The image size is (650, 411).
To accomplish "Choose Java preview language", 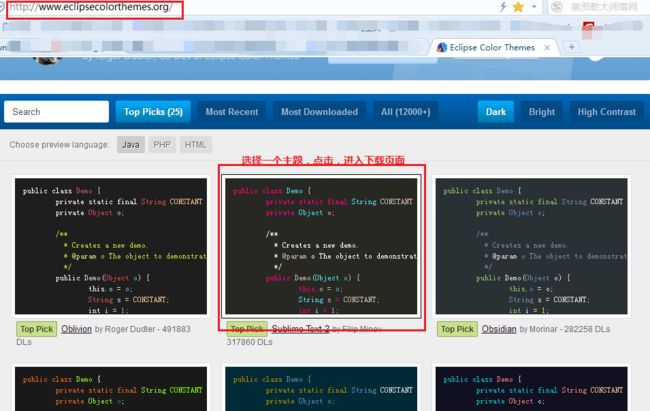I will click(x=131, y=144).
